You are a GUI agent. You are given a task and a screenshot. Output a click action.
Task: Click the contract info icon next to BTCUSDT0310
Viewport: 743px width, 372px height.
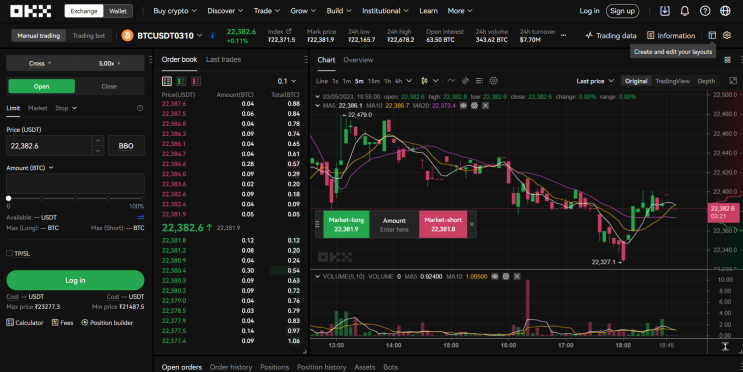[212, 36]
